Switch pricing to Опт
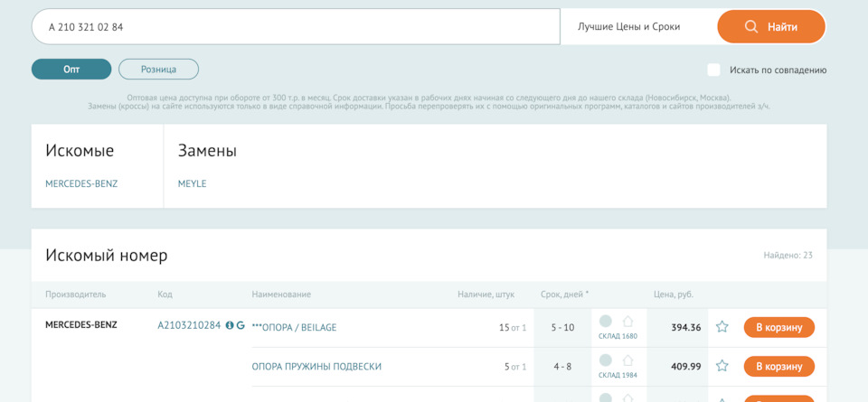This screenshot has height=402, width=868. click(x=71, y=70)
